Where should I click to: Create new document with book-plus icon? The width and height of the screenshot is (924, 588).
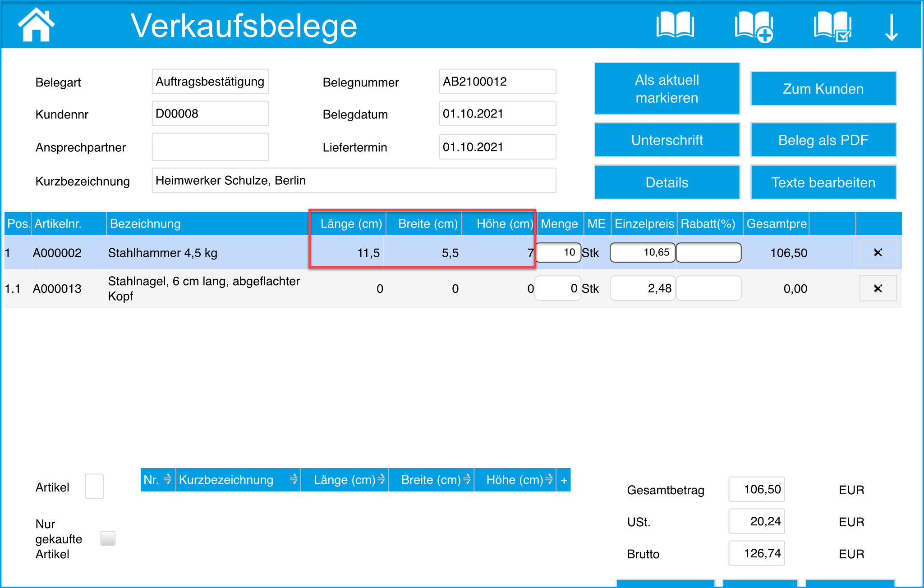(x=754, y=27)
